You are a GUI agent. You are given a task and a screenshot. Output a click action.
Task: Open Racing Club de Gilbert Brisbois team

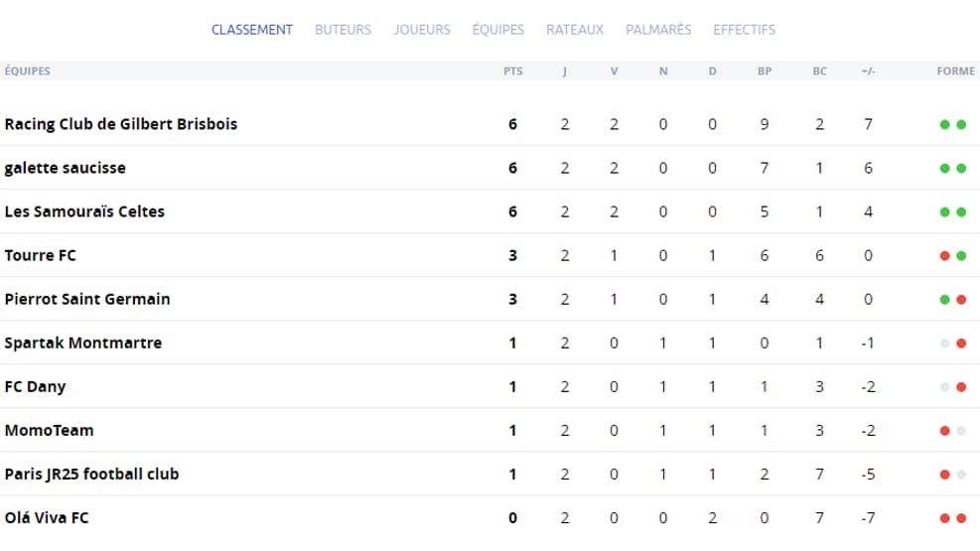[x=120, y=124]
